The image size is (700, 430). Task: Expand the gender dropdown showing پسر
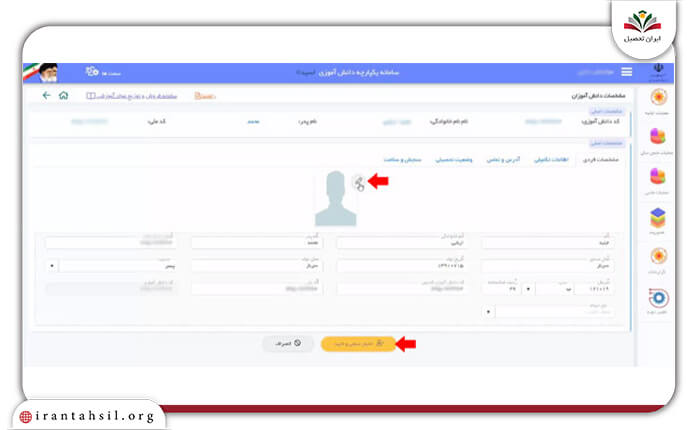pos(52,266)
